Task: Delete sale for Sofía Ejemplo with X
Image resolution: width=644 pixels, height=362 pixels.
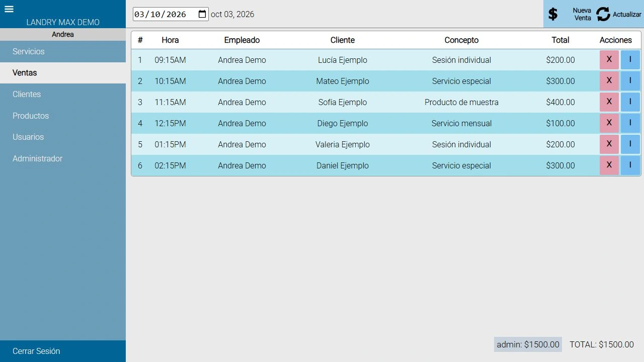Action: 609,102
